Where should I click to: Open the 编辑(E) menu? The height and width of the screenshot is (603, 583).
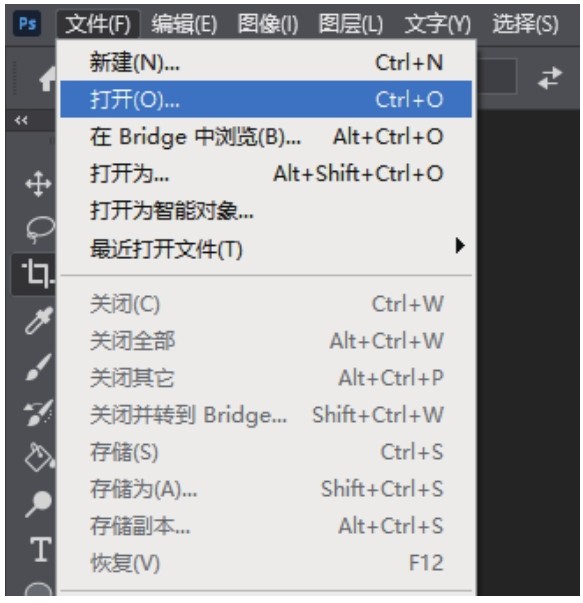[x=184, y=24]
